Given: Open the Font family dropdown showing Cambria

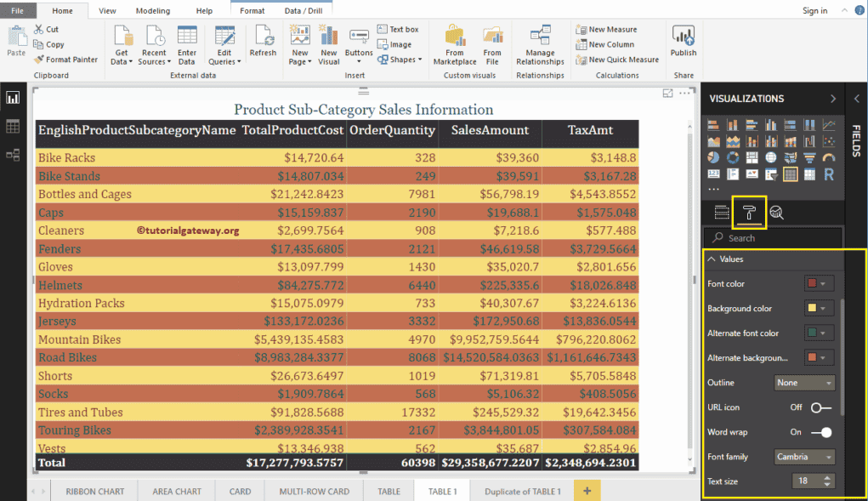Looking at the screenshot, I should click(x=804, y=456).
